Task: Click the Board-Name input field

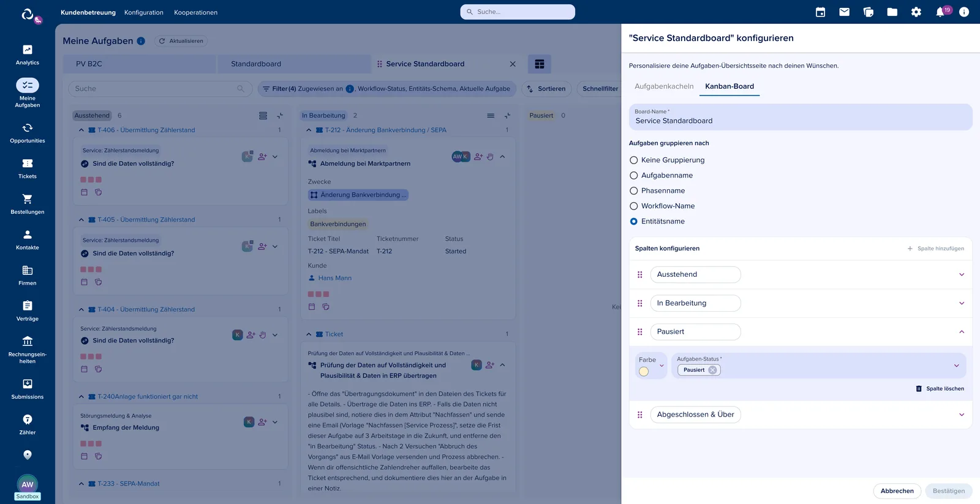Action: [801, 117]
